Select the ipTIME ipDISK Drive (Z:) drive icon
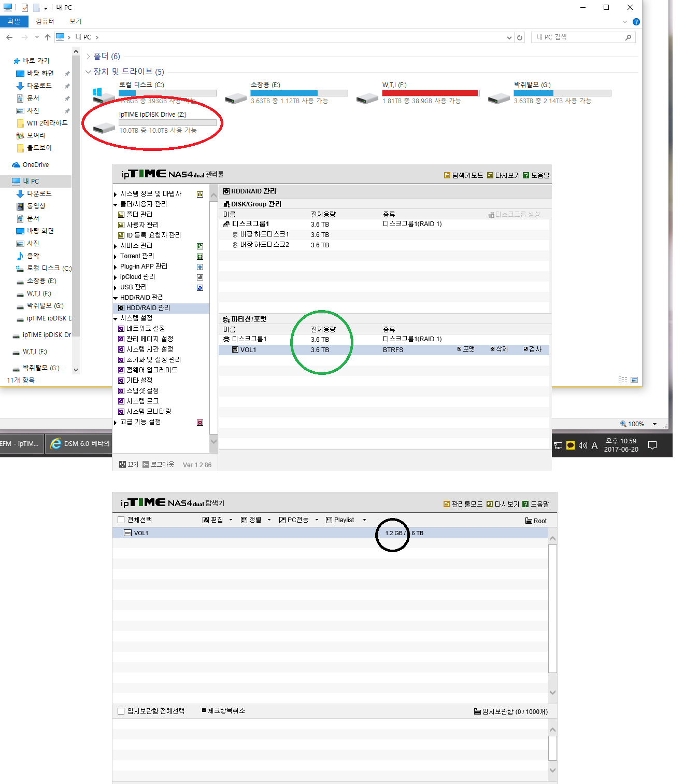The height and width of the screenshot is (784, 684). tap(104, 127)
